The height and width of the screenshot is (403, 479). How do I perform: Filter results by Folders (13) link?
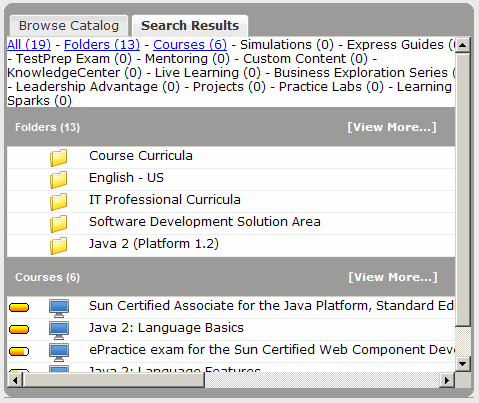102,45
